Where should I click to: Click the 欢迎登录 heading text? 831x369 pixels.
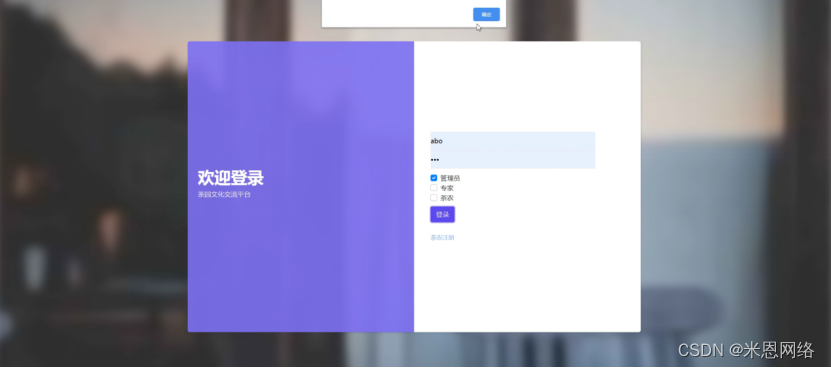click(231, 178)
